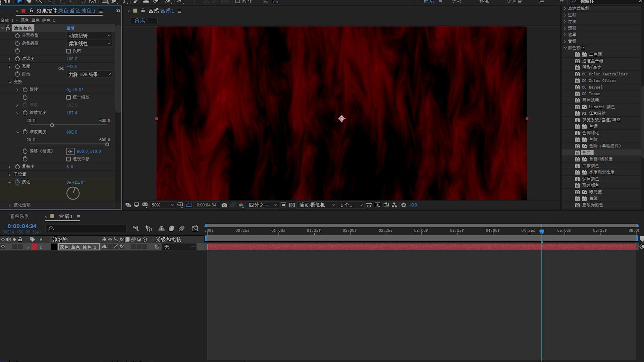644x362 pixels.
Task: Switch to the 渲染队列 tab
Action: pyautogui.click(x=19, y=217)
